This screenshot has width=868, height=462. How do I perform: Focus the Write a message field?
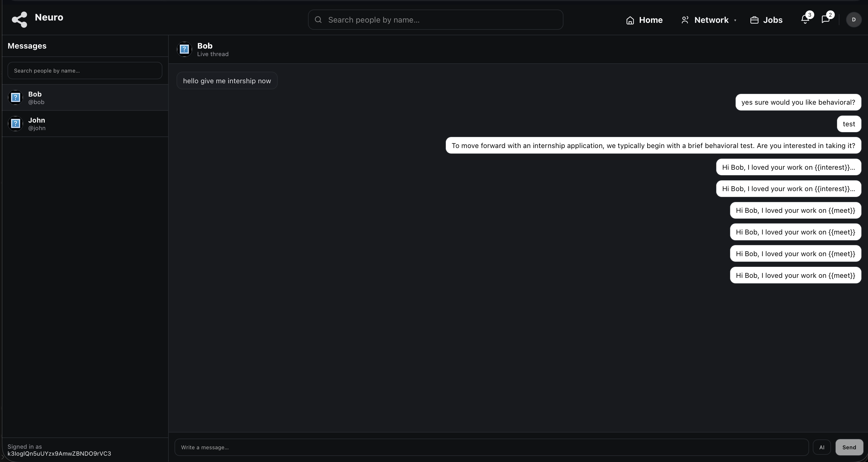pyautogui.click(x=491, y=447)
